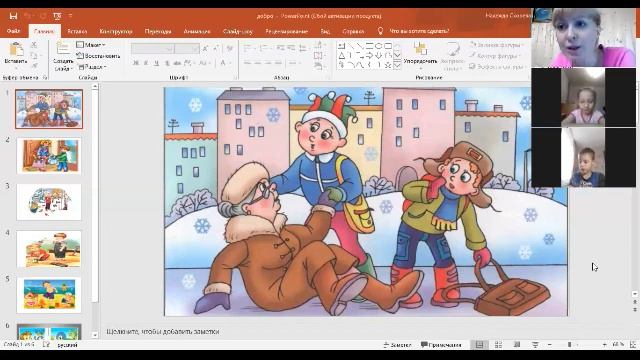Image resolution: width=640 pixels, height=360 pixels.
Task: Expand the shapes gallery more arrow
Action: point(398,66)
